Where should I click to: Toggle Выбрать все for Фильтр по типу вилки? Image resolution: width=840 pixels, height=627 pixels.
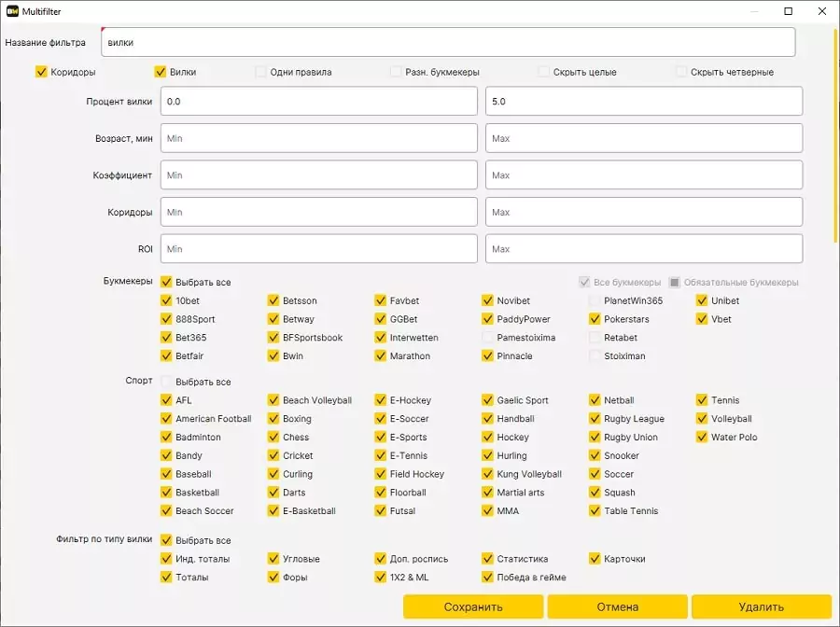pos(166,540)
